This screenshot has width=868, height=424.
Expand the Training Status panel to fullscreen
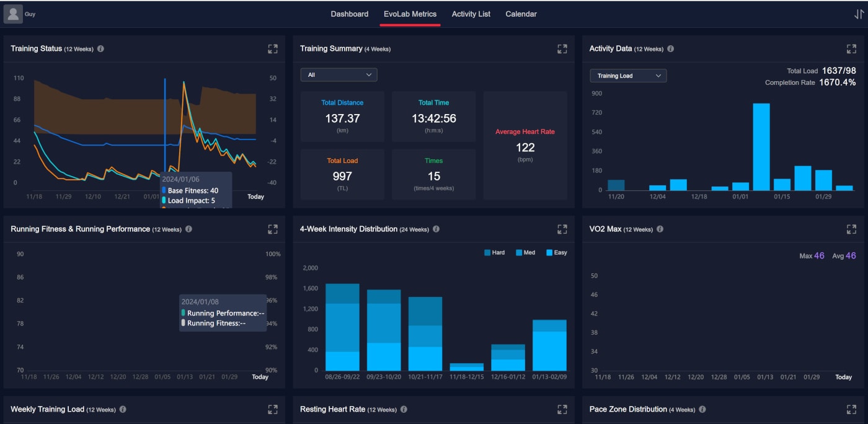click(273, 48)
